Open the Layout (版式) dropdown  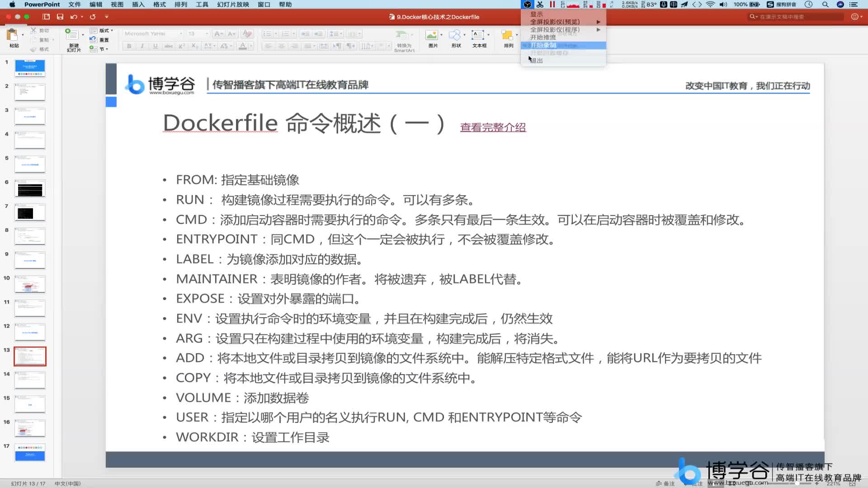[102, 30]
